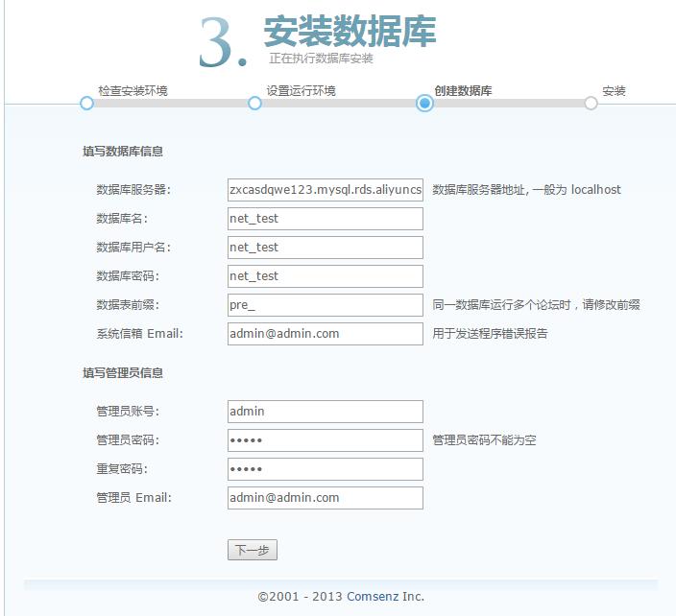Focus the 数据库服务器 address field

pyautogui.click(x=325, y=190)
